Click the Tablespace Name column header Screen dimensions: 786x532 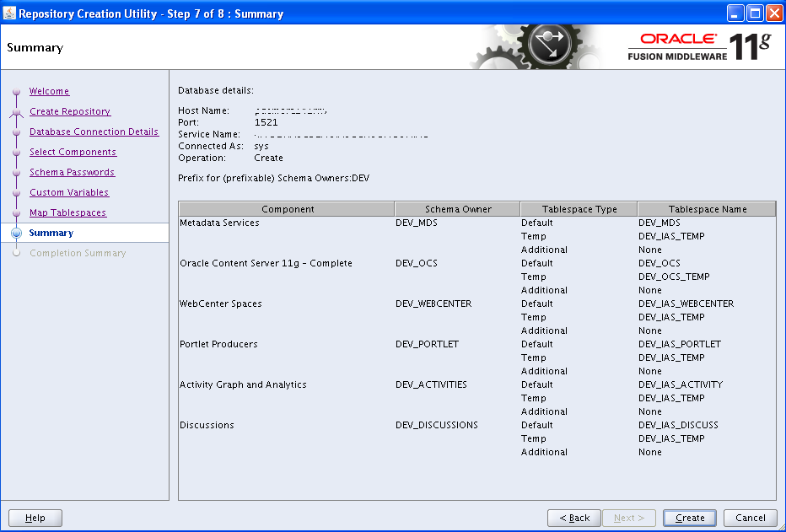[707, 209]
